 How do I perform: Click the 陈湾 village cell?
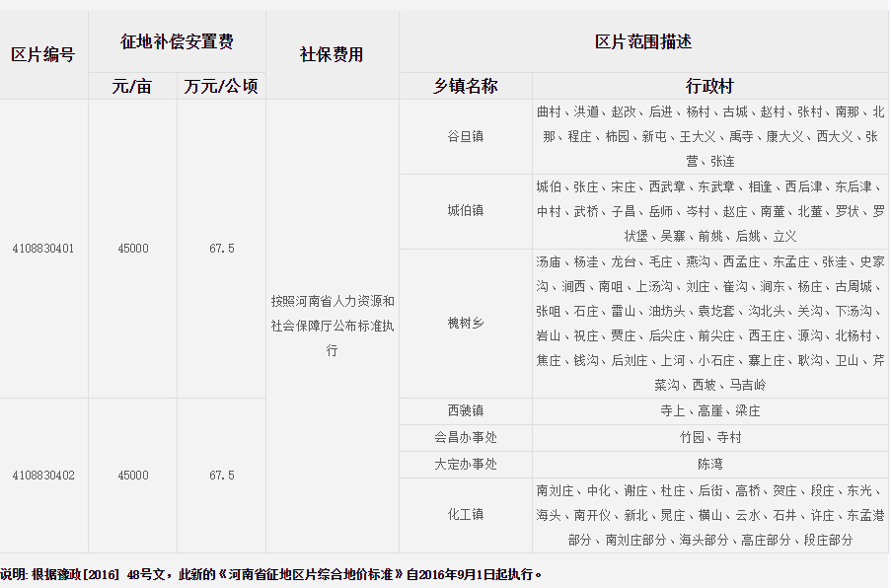[710, 464]
